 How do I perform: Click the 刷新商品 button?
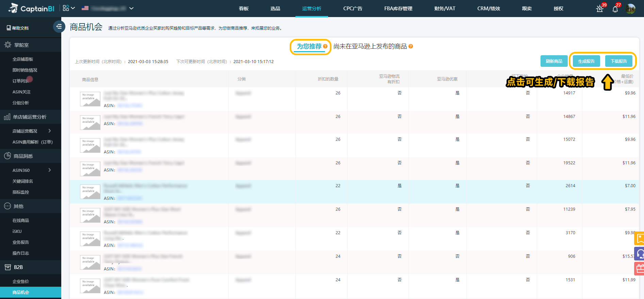click(554, 61)
